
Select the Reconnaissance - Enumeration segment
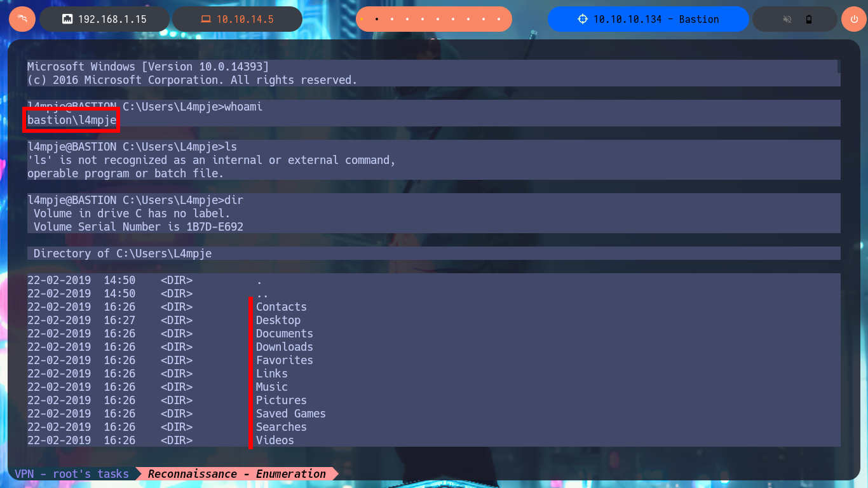tap(237, 474)
